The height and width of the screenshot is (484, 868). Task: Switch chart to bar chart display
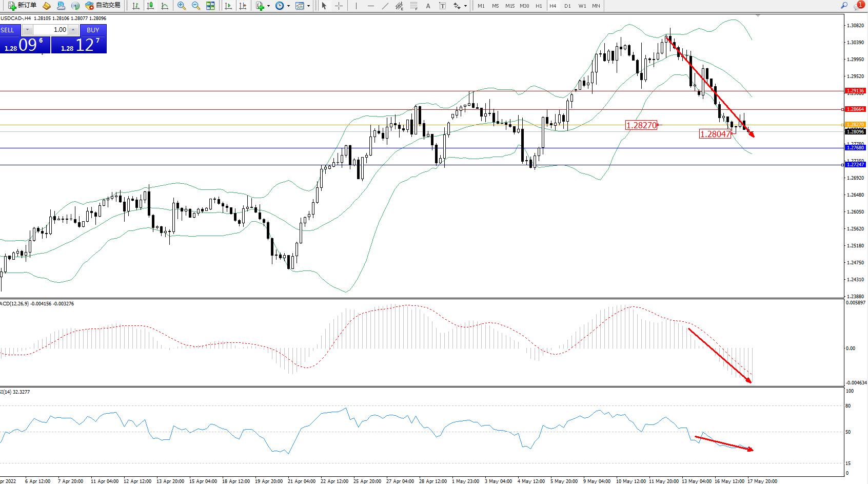coord(136,6)
